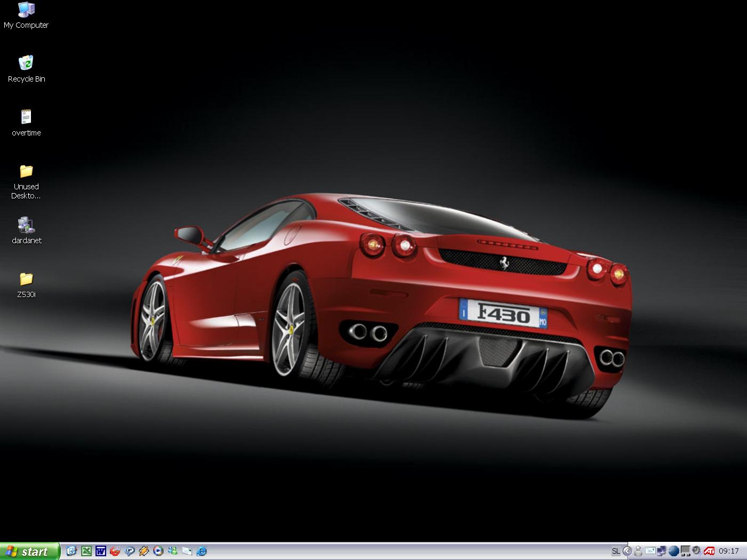Image resolution: width=747 pixels, height=560 pixels.
Task: Launch Outlook from Quick Launch
Action: click(x=71, y=551)
